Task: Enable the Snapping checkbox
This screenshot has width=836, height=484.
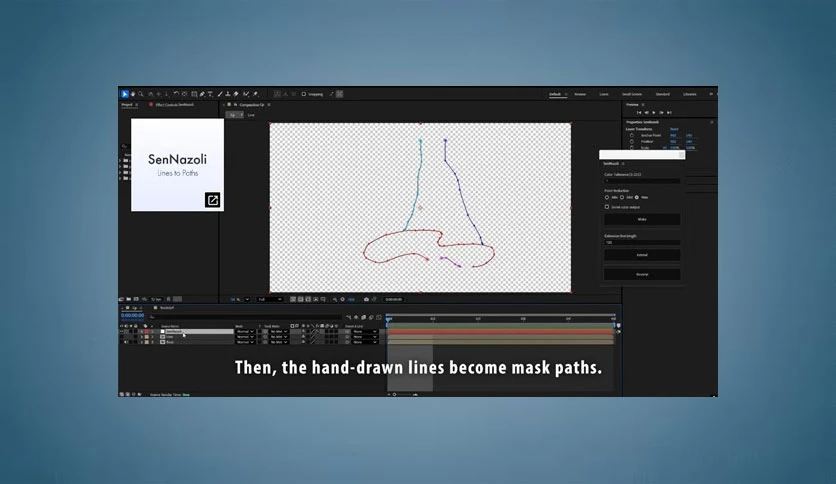Action: point(304,94)
